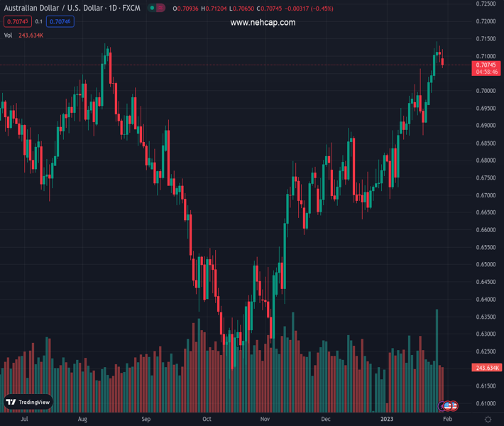Click the spread value 0.1 between price buttons
This screenshot has height=426, width=504.
[x=39, y=22]
